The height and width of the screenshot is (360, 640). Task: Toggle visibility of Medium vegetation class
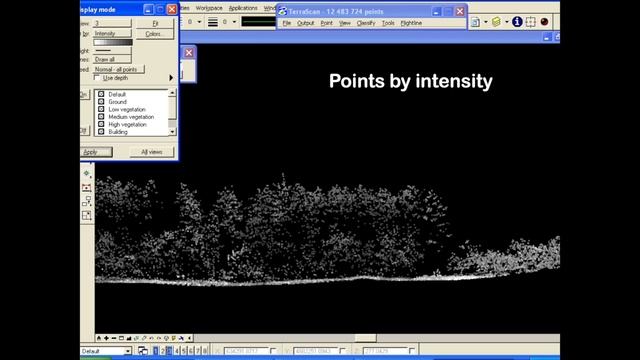(x=101, y=117)
